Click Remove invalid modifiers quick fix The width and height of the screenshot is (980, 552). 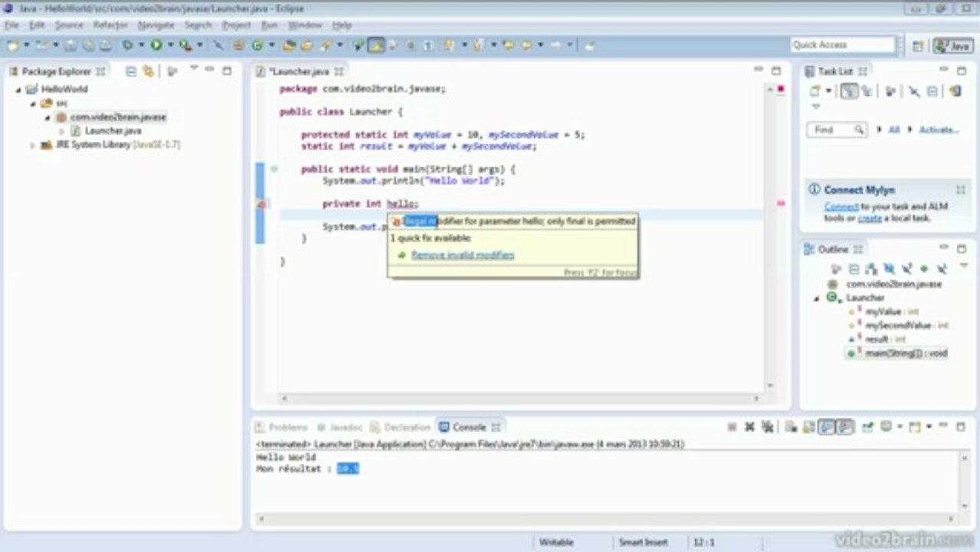click(x=463, y=255)
